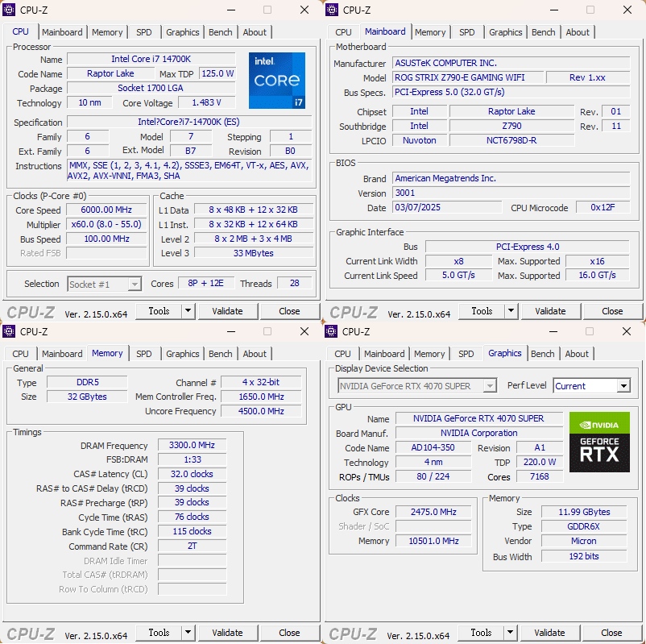This screenshot has height=644, width=646.
Task: Click the GPU memory size 11.99 GBytes
Action: (584, 512)
